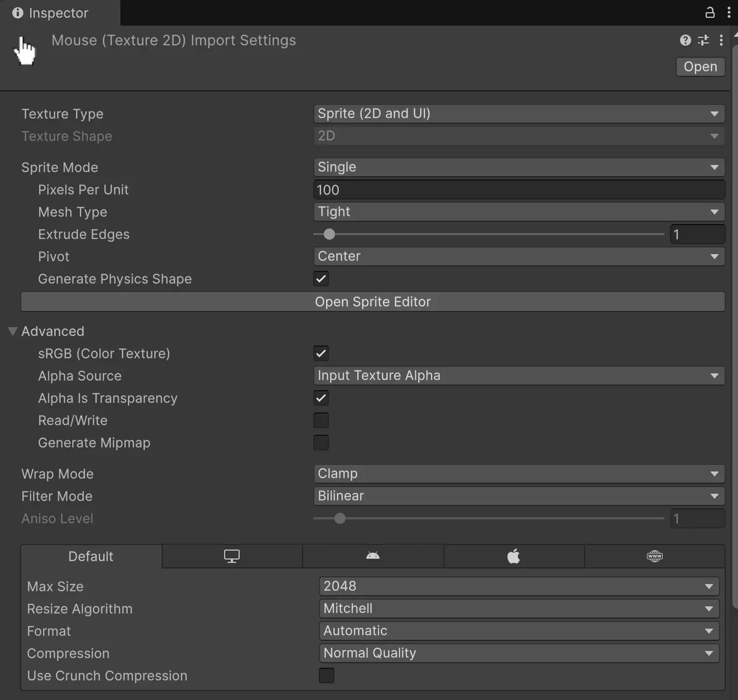Click the Open Sprite Editor button
Viewport: 738px width, 700px height.
(373, 302)
